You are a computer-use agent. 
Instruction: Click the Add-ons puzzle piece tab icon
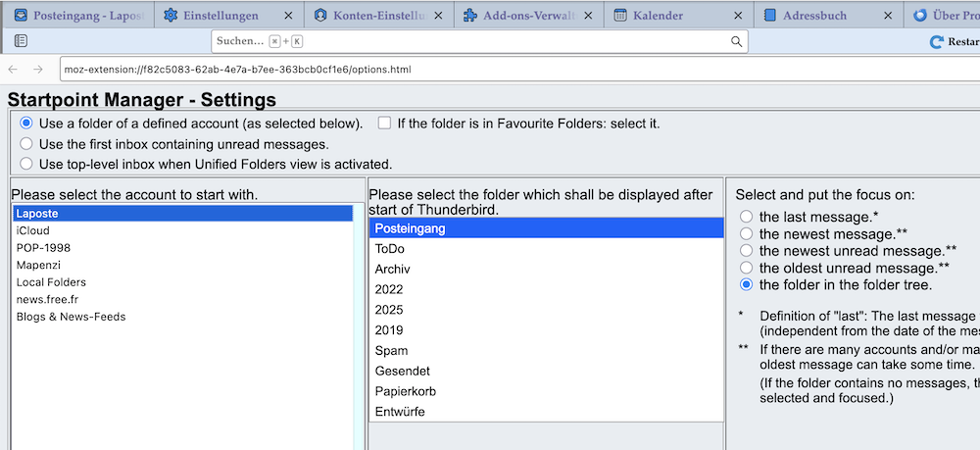[470, 16]
